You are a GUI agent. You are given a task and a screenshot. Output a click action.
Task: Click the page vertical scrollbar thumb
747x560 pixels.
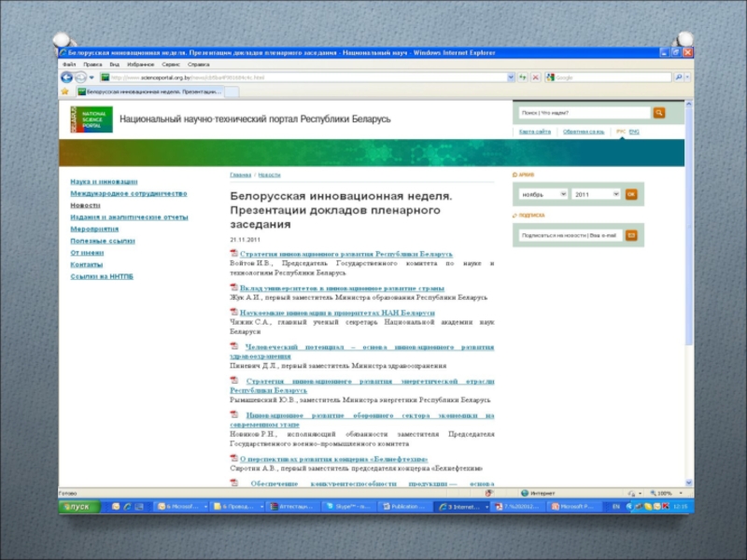[x=688, y=226]
